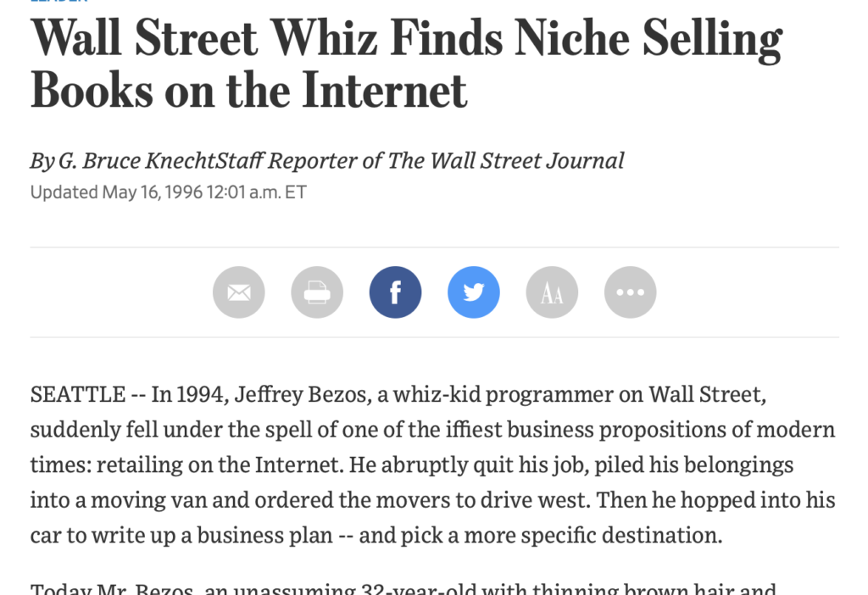Image resolution: width=868 pixels, height=595 pixels.
Task: Share the article on Twitter
Action: point(474,292)
